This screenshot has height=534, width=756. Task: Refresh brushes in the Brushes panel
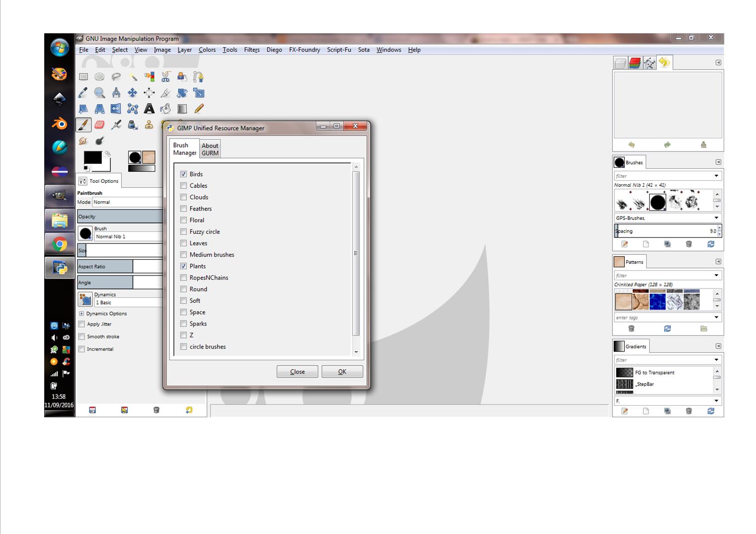(711, 244)
